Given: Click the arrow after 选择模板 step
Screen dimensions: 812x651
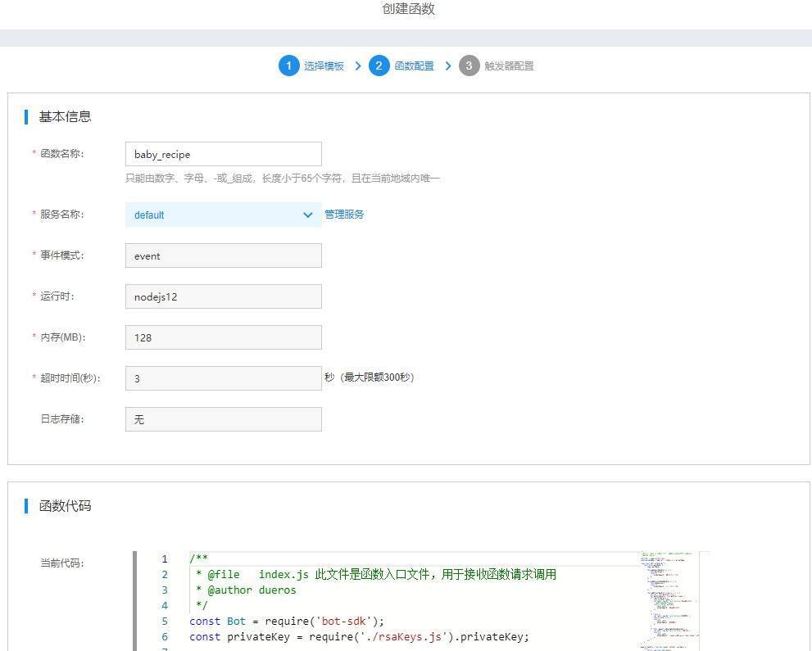Looking at the screenshot, I should 358,66.
